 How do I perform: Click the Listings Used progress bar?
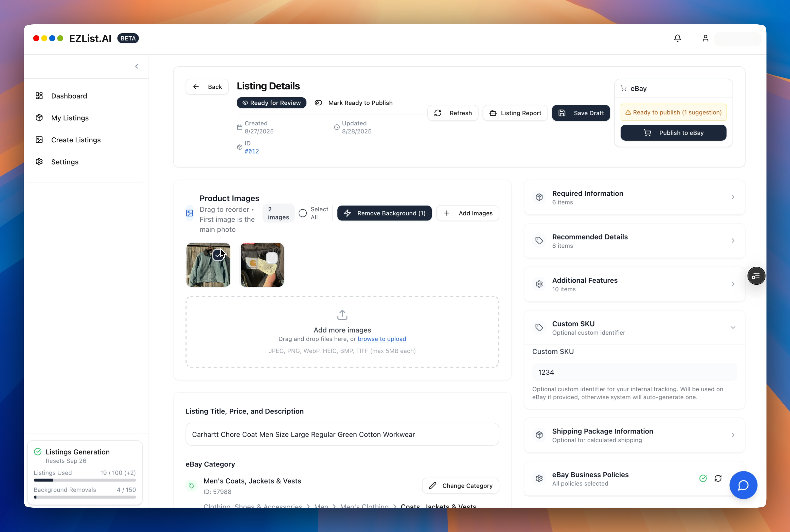(x=85, y=480)
